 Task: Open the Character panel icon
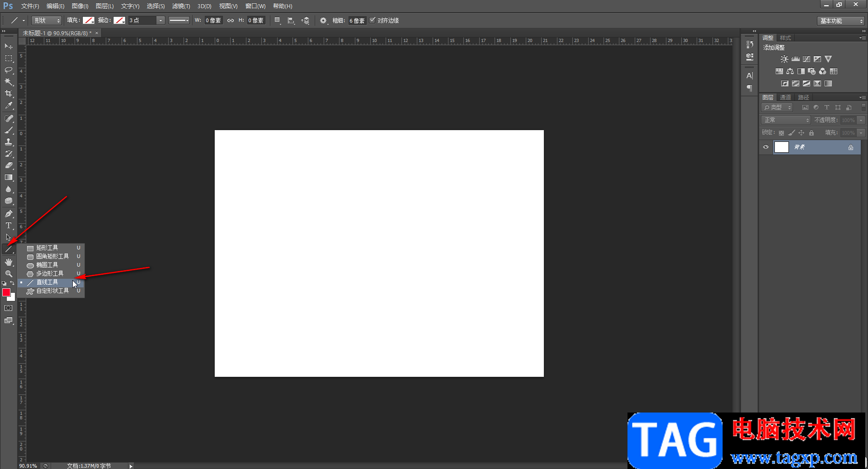750,75
